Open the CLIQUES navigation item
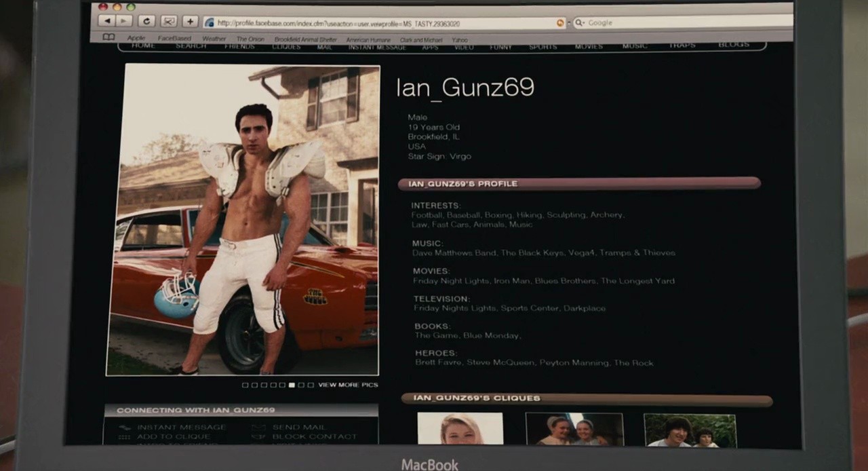 [x=286, y=47]
